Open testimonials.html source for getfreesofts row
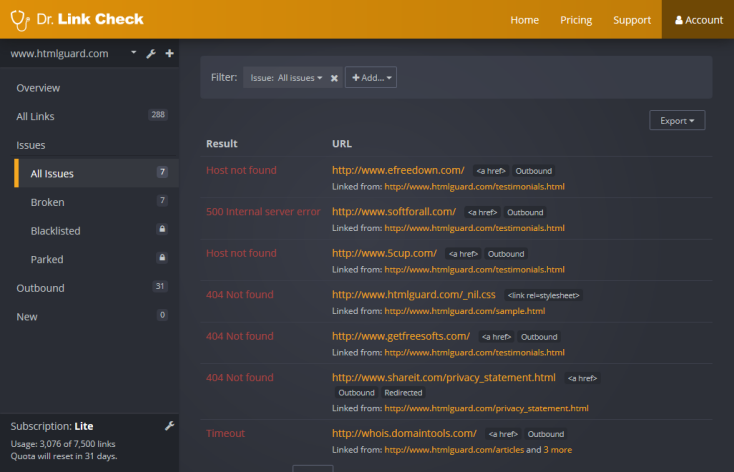Viewport: 734px width, 472px height. coord(474,353)
